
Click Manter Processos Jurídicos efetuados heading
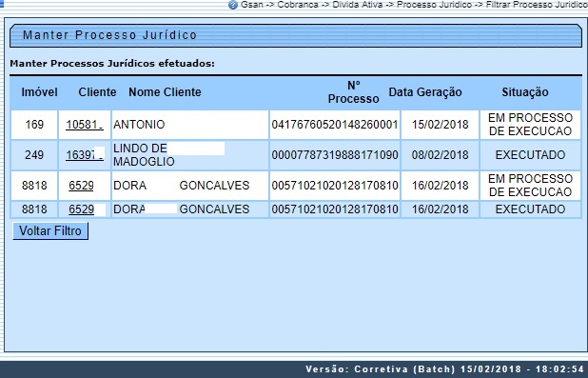point(112,64)
